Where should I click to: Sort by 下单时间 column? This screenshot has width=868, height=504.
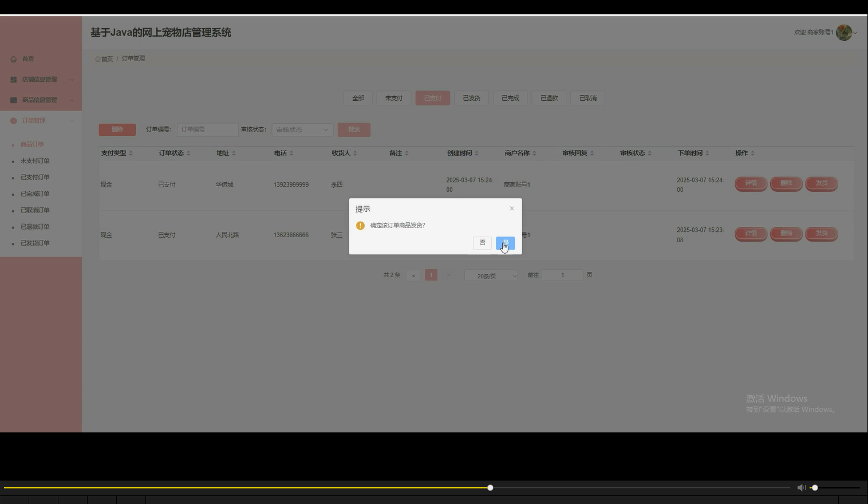(x=707, y=153)
